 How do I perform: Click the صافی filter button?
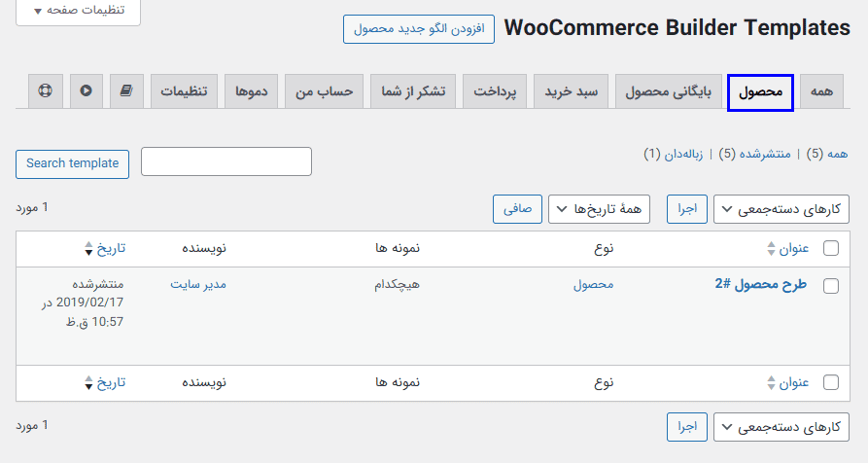pyautogui.click(x=517, y=209)
